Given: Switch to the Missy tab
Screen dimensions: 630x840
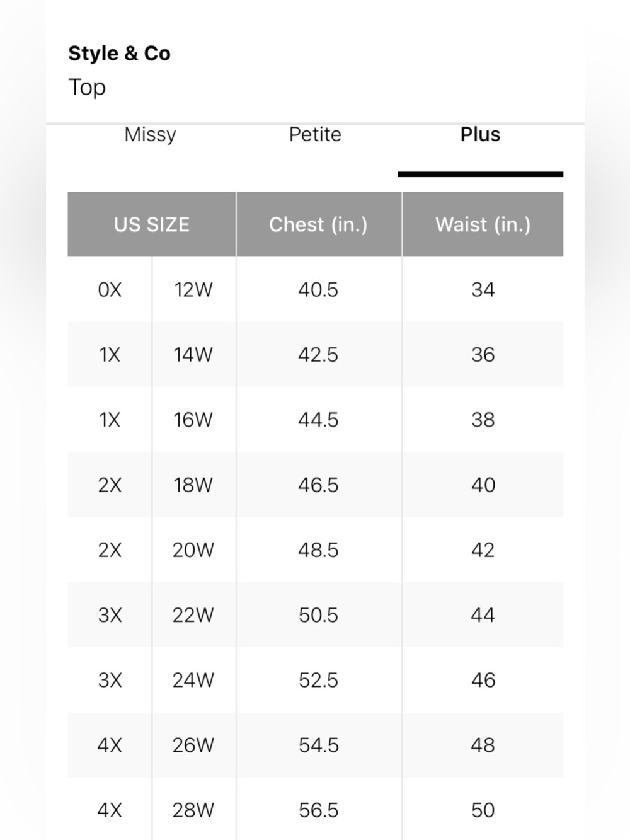Looking at the screenshot, I should [x=150, y=135].
